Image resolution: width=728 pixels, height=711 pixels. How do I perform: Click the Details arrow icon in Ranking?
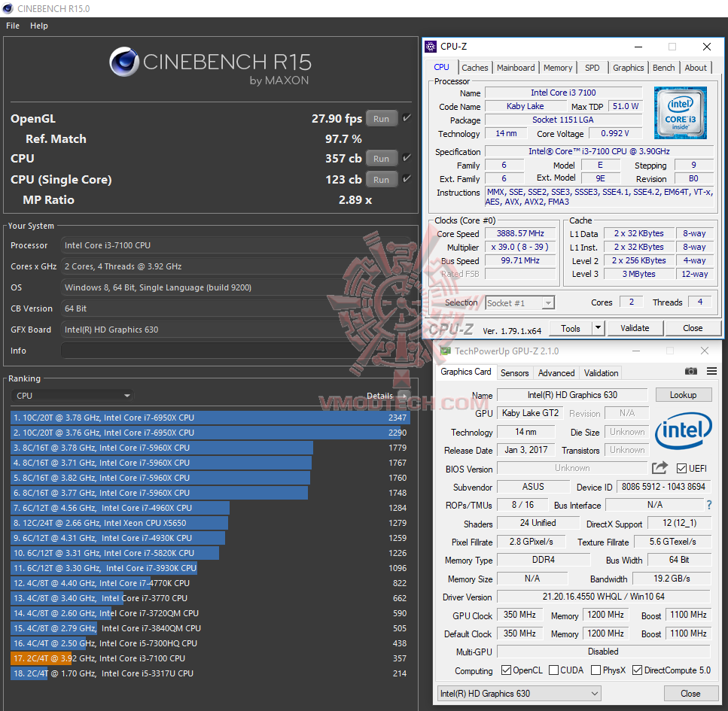[x=404, y=396]
